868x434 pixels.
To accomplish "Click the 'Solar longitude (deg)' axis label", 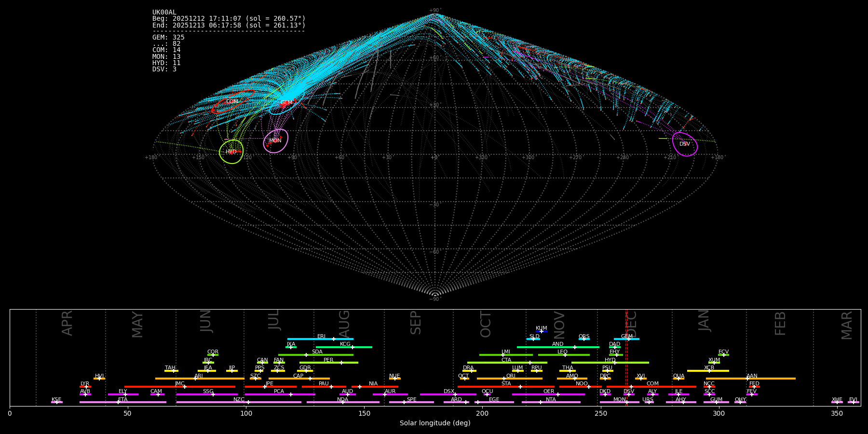I will [x=435, y=423].
